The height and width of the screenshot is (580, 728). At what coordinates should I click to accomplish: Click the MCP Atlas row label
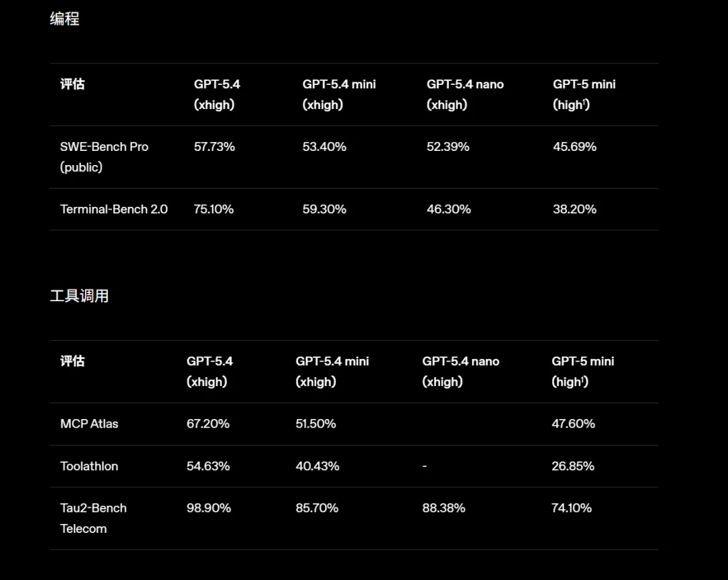pyautogui.click(x=89, y=424)
